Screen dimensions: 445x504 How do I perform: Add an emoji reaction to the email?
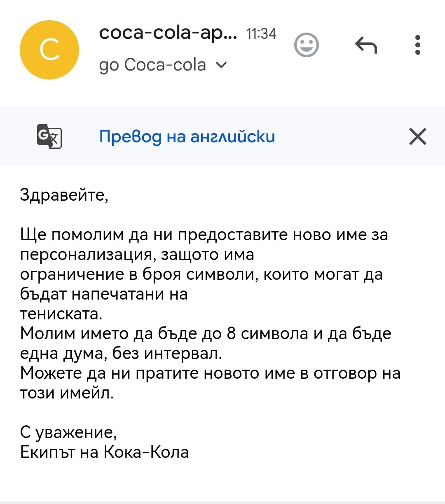click(307, 45)
